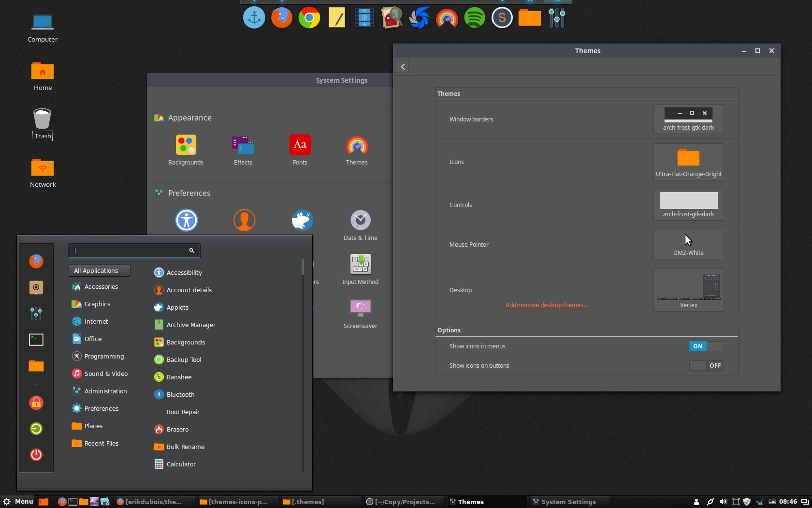The height and width of the screenshot is (508, 812).
Task: Open Themes in System Settings window
Action: [x=357, y=150]
